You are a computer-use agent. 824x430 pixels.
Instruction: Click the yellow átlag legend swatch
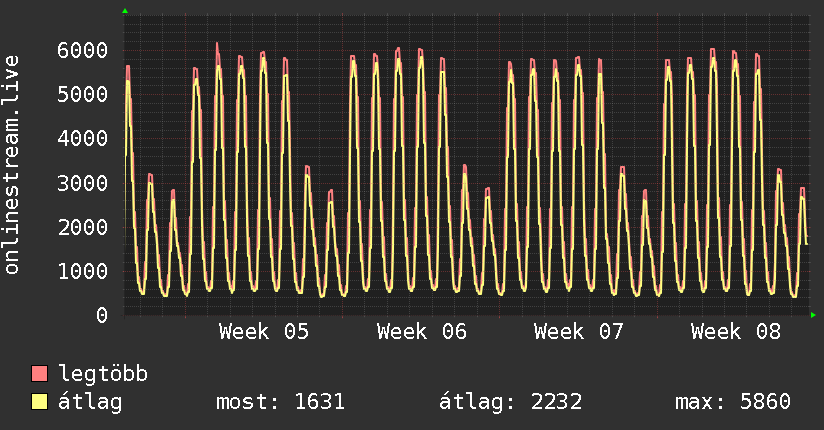(x=40, y=402)
